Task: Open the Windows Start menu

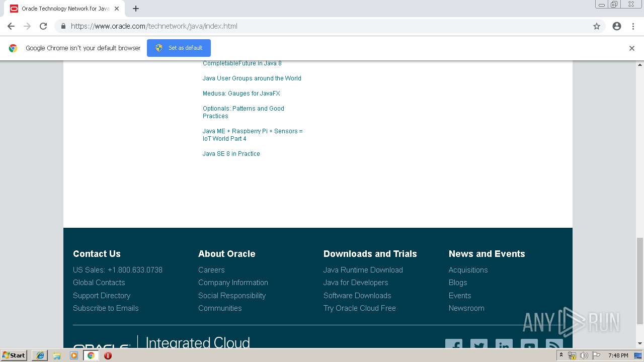Action: (x=14, y=355)
